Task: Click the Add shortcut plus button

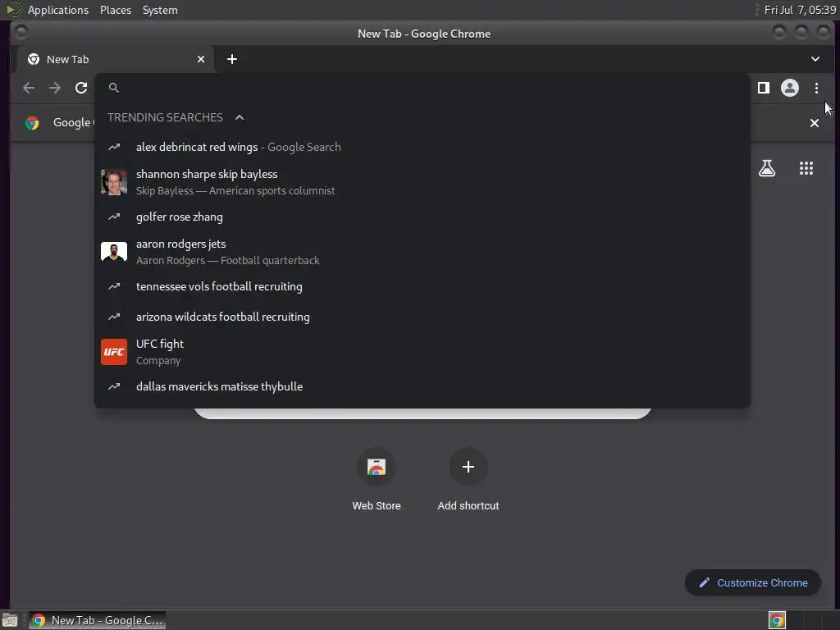Action: pyautogui.click(x=468, y=467)
